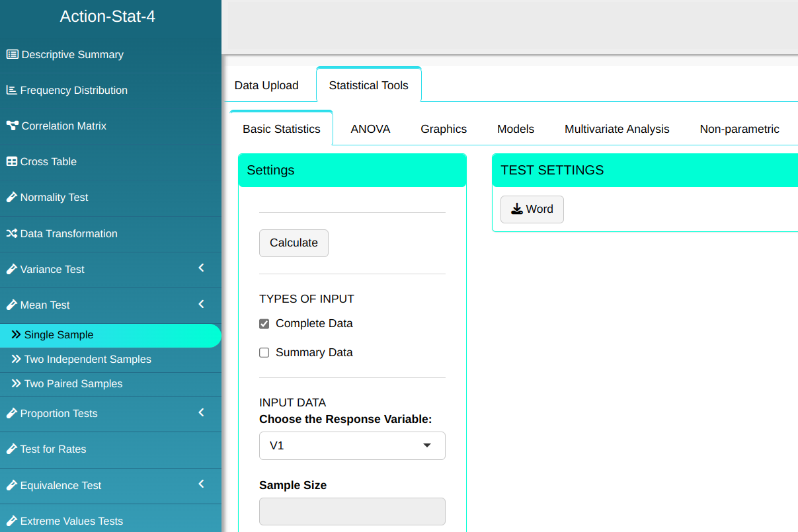Image resolution: width=798 pixels, height=532 pixels.
Task: Click the Cross Table grid icon
Action: 11,162
